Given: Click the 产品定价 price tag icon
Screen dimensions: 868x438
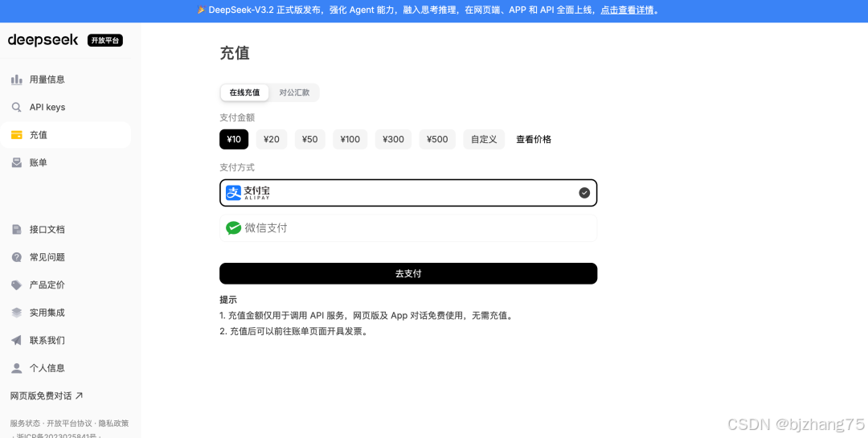Looking at the screenshot, I should (17, 284).
